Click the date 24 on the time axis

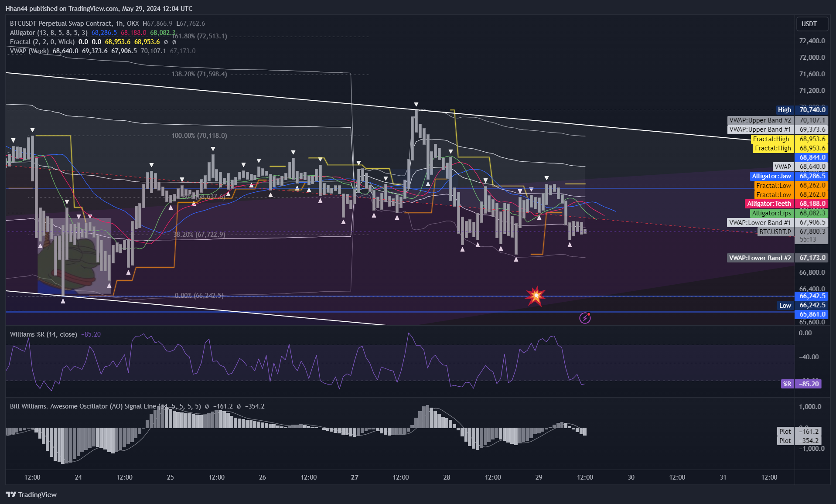pyautogui.click(x=78, y=477)
